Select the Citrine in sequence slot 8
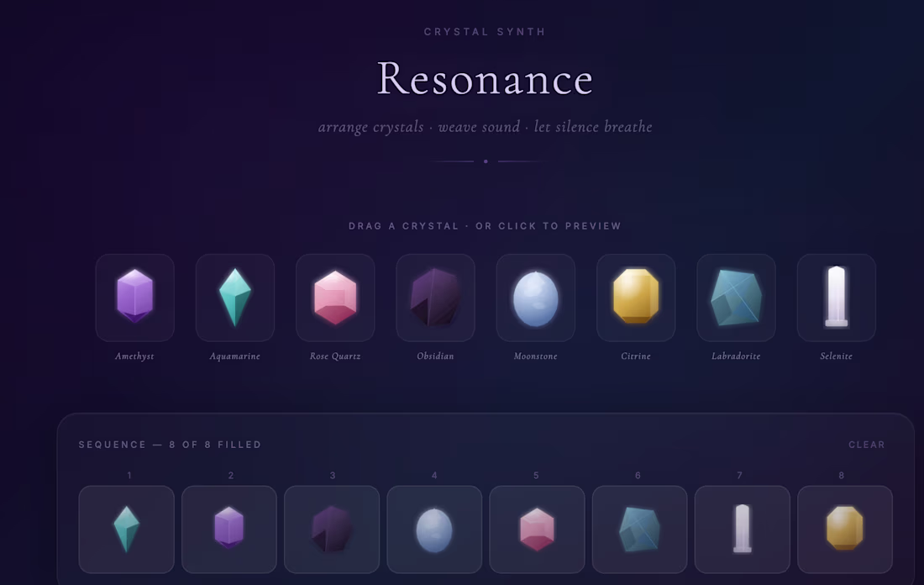The image size is (924, 585). click(844, 530)
